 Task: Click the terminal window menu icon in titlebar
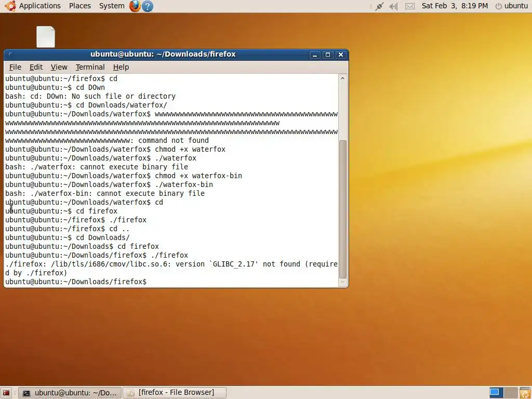[10, 54]
